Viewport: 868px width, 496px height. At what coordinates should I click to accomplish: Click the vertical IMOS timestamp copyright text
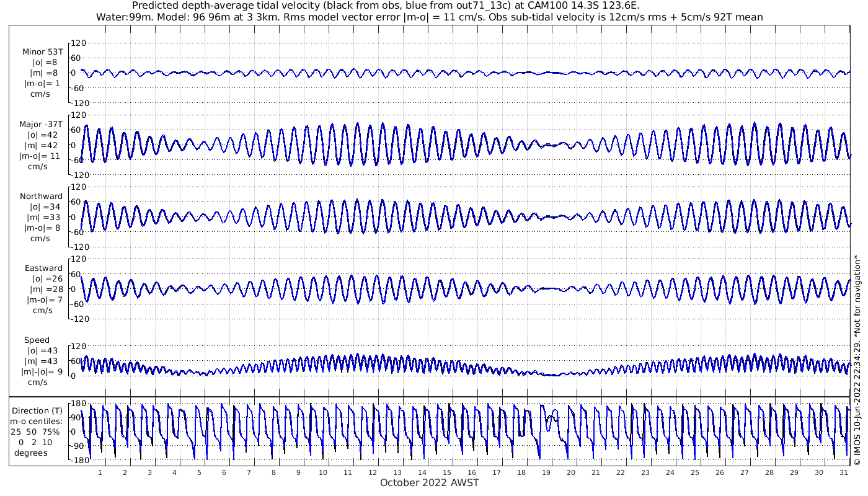tap(857, 360)
